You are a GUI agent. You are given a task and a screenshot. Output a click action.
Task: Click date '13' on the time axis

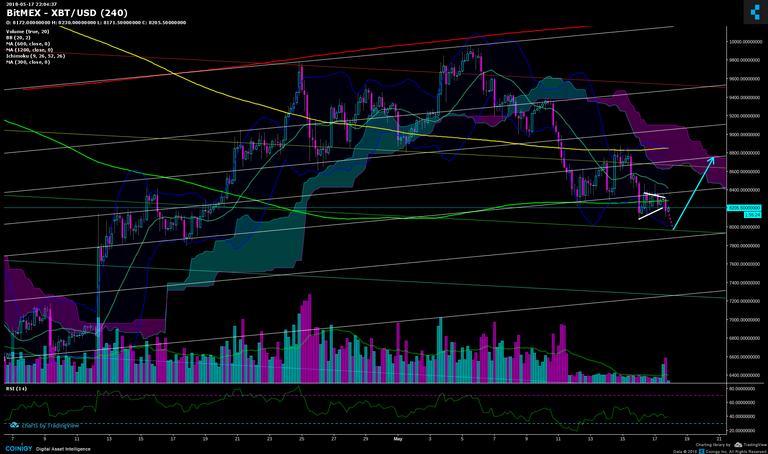(109, 439)
